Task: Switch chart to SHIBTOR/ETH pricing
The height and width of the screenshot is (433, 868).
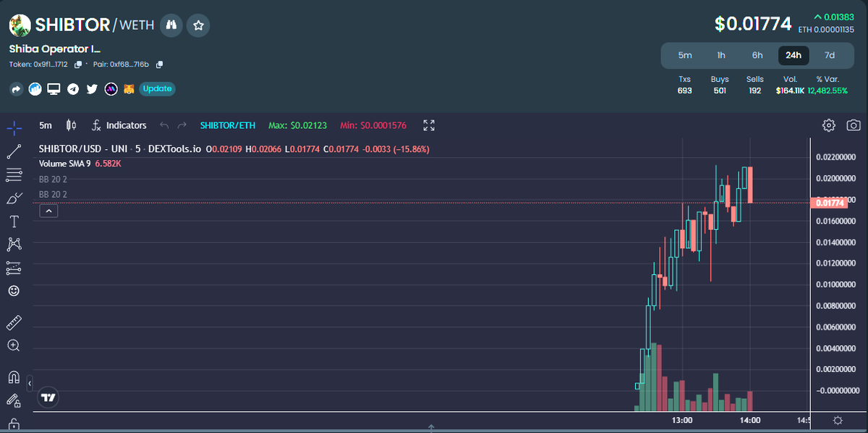Action: (228, 125)
